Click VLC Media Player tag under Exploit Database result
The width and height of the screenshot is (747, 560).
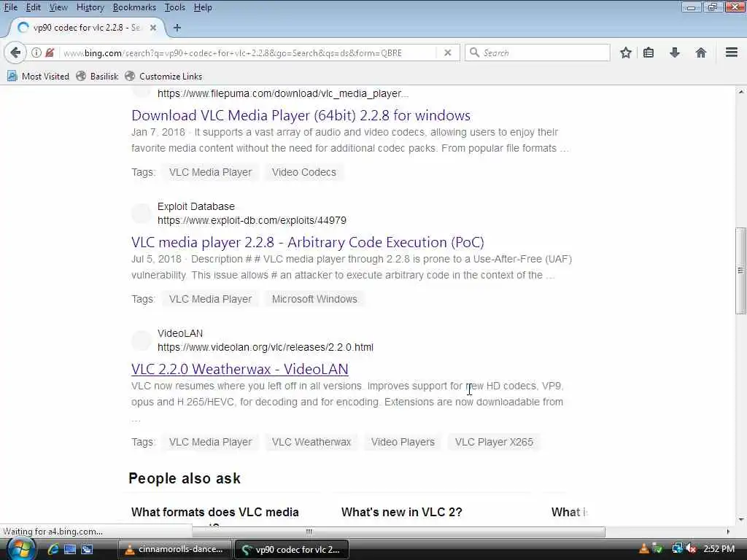[x=211, y=299]
